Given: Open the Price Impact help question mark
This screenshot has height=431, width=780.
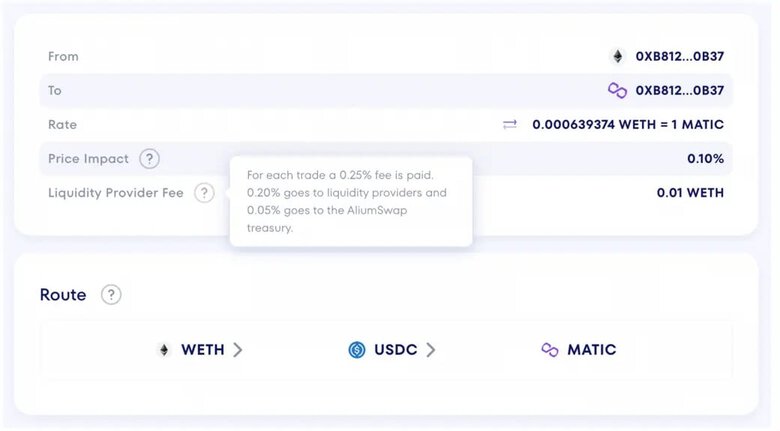Looking at the screenshot, I should tap(149, 159).
